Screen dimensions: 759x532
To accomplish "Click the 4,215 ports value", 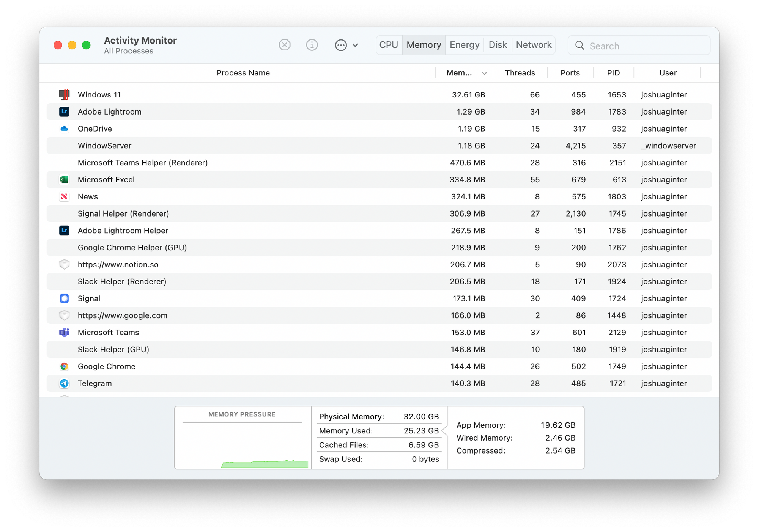I will coord(575,146).
